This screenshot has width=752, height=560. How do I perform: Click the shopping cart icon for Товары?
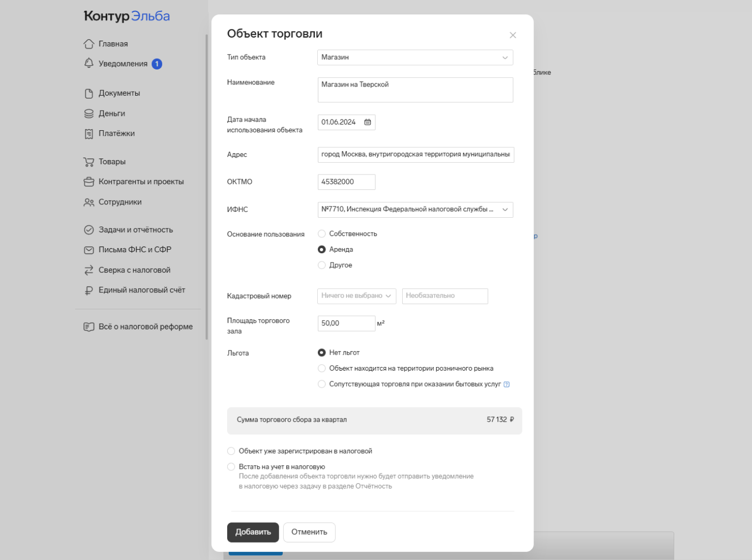(89, 162)
